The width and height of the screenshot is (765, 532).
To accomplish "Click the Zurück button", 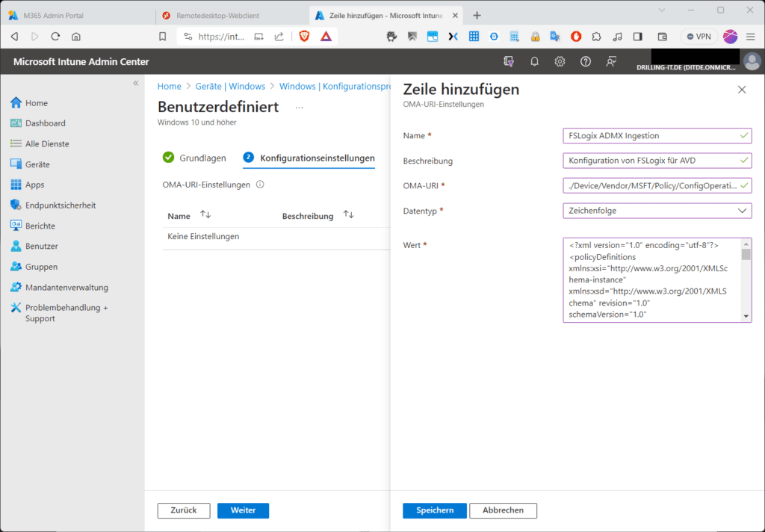I will [x=184, y=510].
